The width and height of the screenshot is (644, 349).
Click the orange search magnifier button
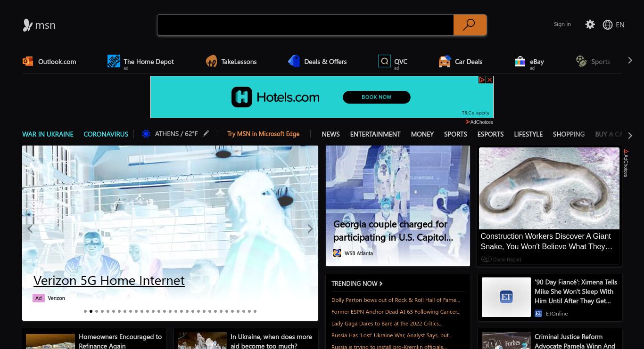(470, 25)
